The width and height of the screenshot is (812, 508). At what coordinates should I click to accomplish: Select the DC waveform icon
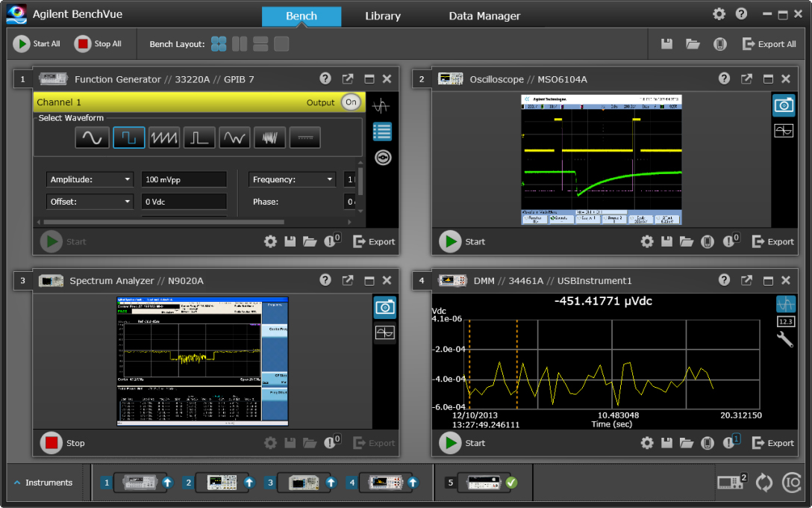pos(305,138)
